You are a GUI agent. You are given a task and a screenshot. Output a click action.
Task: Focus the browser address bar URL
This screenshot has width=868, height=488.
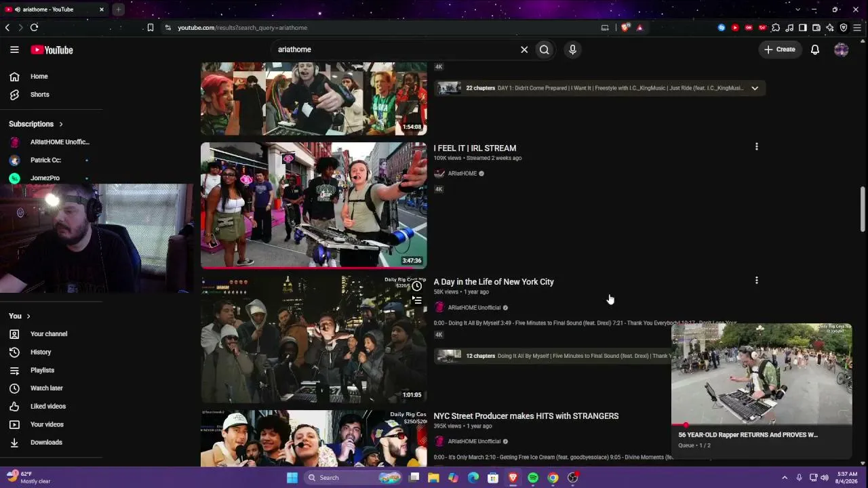point(243,28)
